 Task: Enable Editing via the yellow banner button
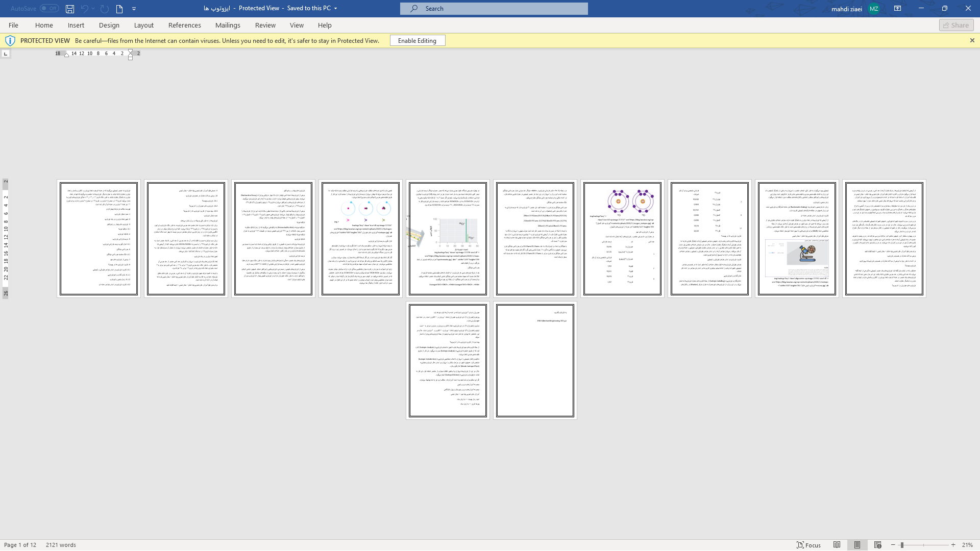(x=418, y=40)
